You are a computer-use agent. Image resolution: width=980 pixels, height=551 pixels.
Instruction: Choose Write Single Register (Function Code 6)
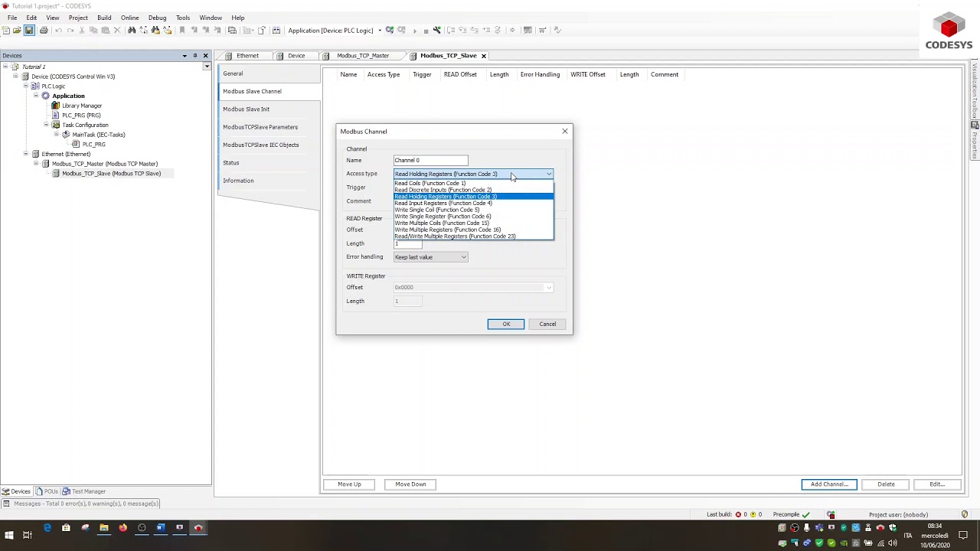pyautogui.click(x=473, y=217)
